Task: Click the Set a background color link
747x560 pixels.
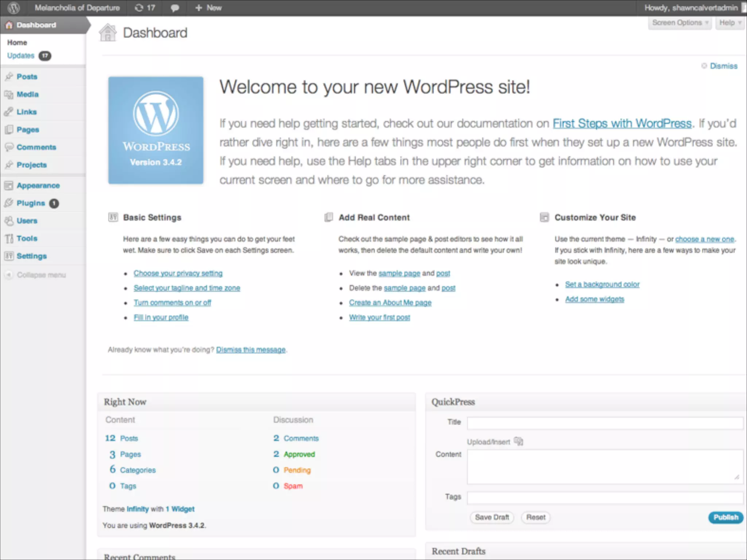Action: pyautogui.click(x=602, y=284)
